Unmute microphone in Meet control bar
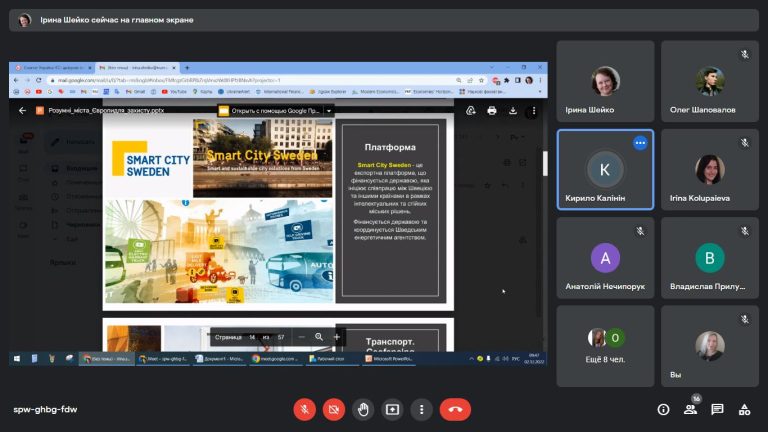 point(304,409)
